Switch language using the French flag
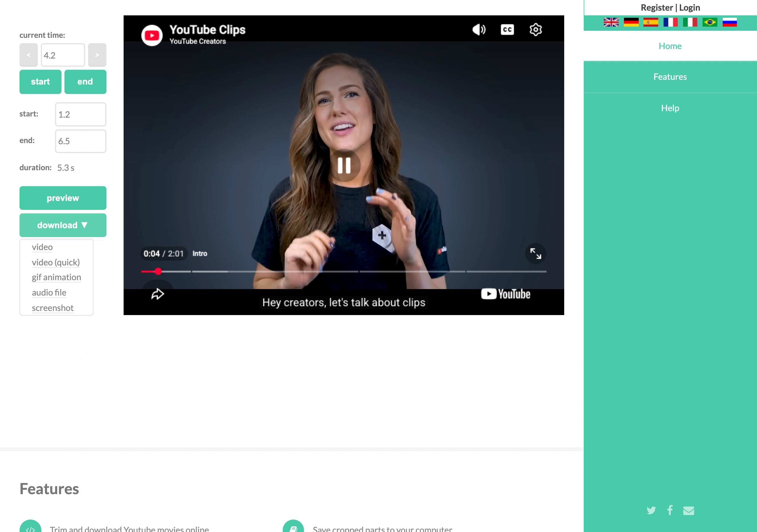The image size is (757, 532). tap(670, 22)
